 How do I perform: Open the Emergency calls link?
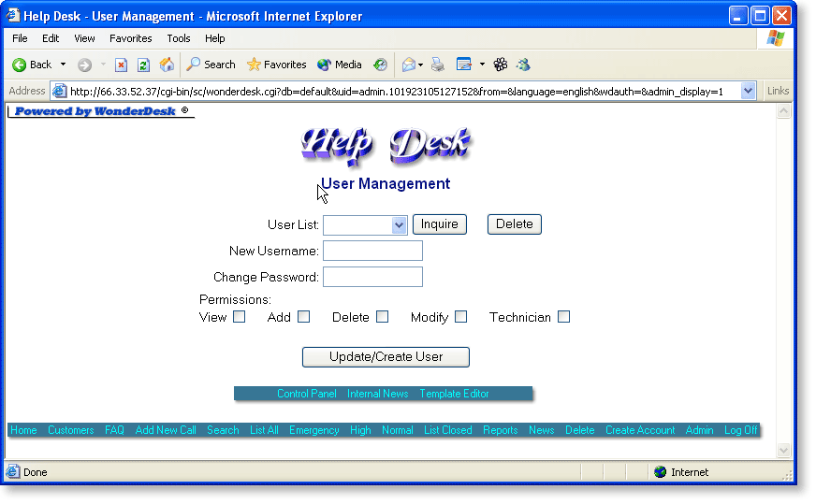[x=314, y=430]
